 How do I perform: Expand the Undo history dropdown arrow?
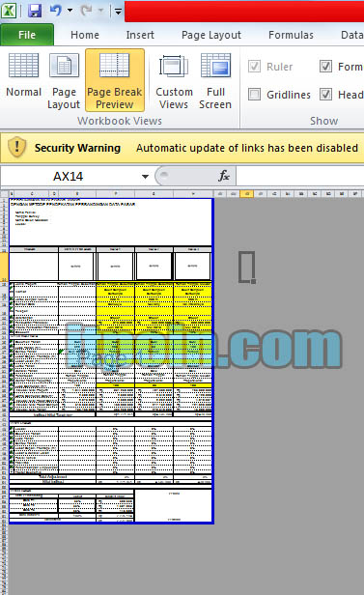click(70, 11)
